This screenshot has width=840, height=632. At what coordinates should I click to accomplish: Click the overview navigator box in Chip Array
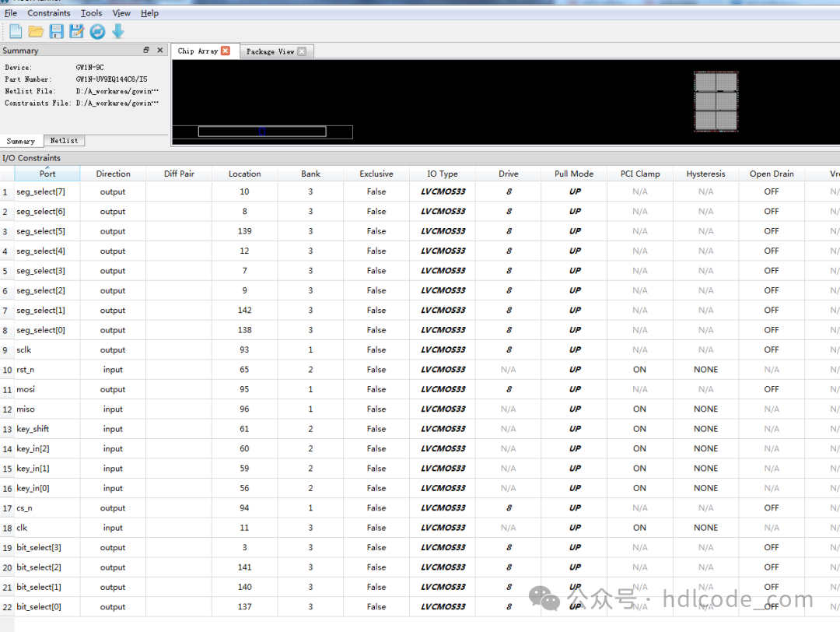pos(262,132)
